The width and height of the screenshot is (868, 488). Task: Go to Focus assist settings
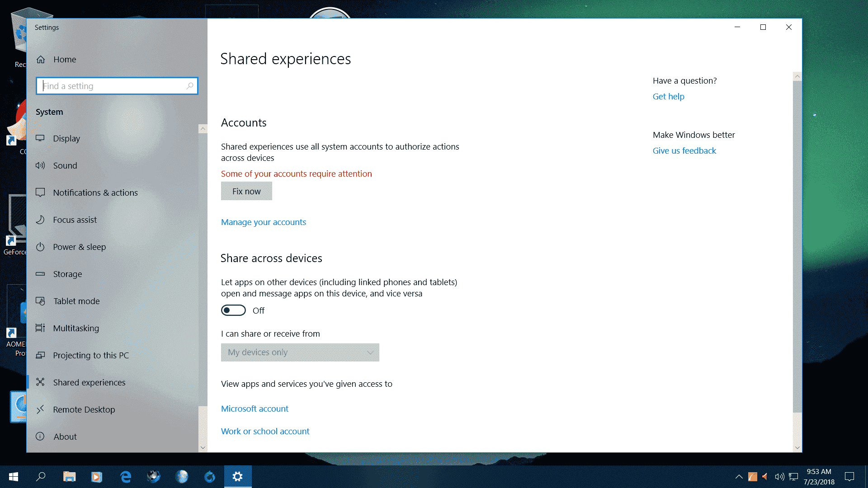point(75,220)
